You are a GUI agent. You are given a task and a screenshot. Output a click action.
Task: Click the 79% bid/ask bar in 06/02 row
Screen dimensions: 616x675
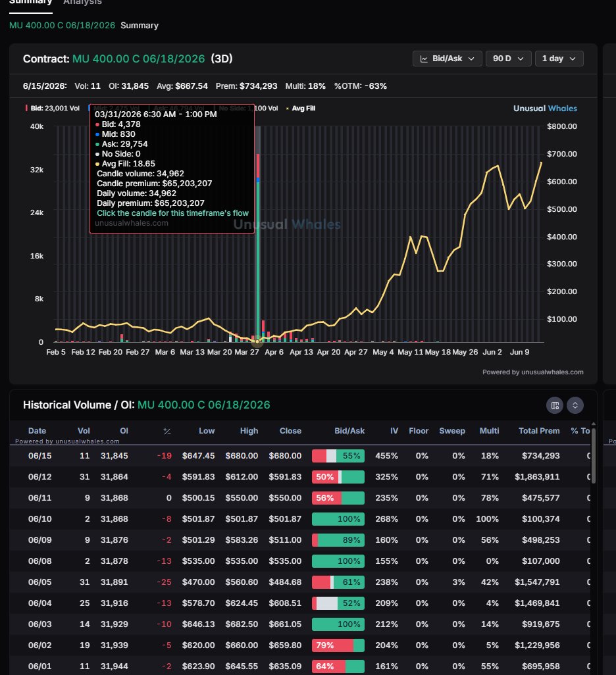338,645
